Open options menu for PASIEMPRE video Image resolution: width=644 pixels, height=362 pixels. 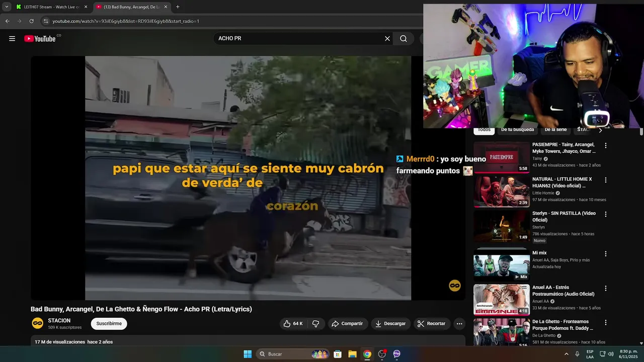tap(606, 146)
